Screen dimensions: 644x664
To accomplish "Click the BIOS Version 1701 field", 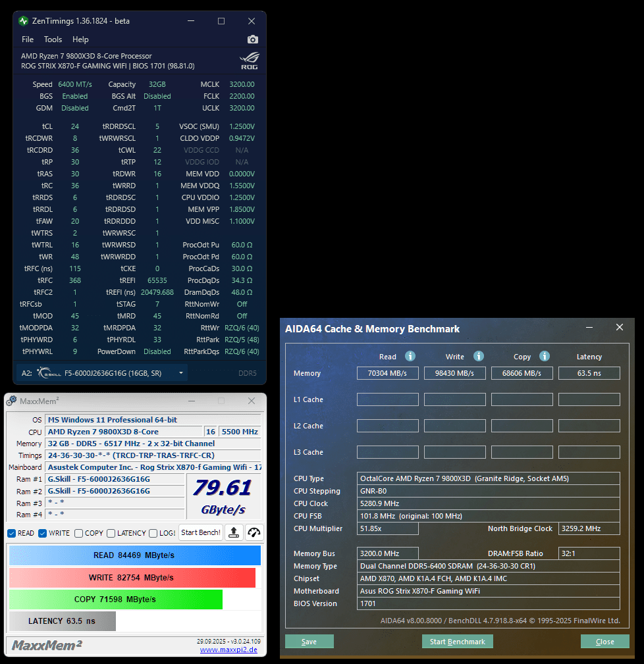I will 488,603.
